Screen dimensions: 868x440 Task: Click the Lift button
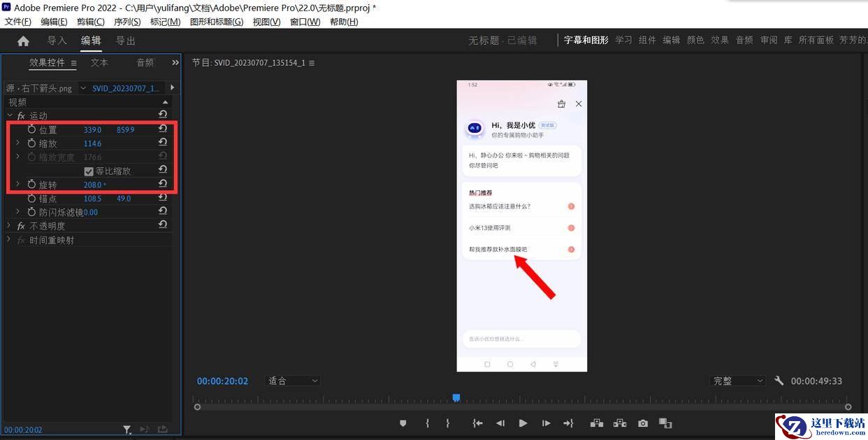[597, 423]
